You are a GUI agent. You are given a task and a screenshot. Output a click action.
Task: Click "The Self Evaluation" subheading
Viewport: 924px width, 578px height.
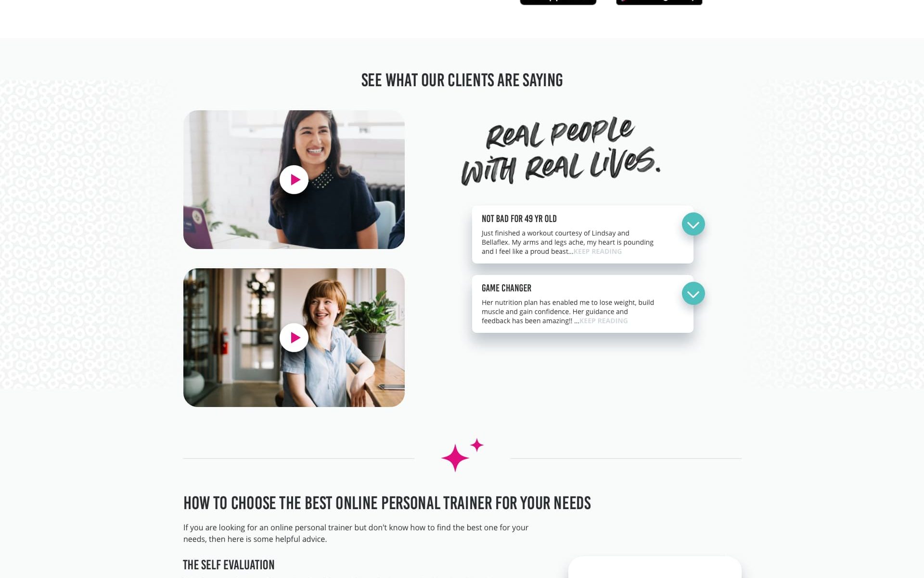point(229,565)
